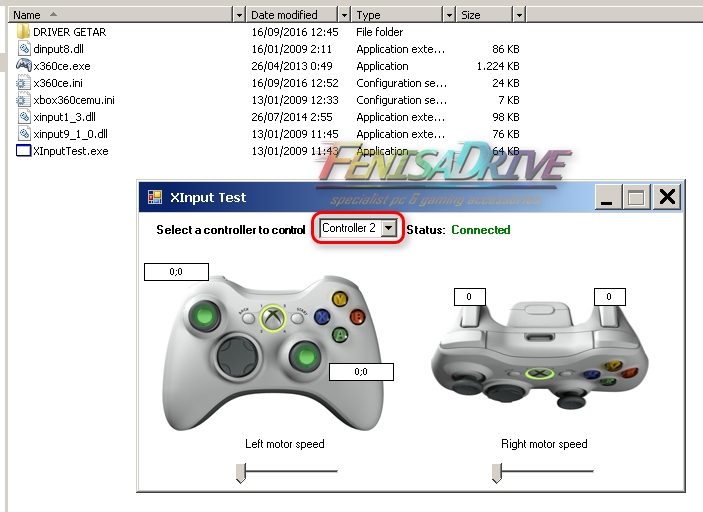Click the rear-view controller image
Viewport: 703px width, 512px height.
pyautogui.click(x=540, y=354)
